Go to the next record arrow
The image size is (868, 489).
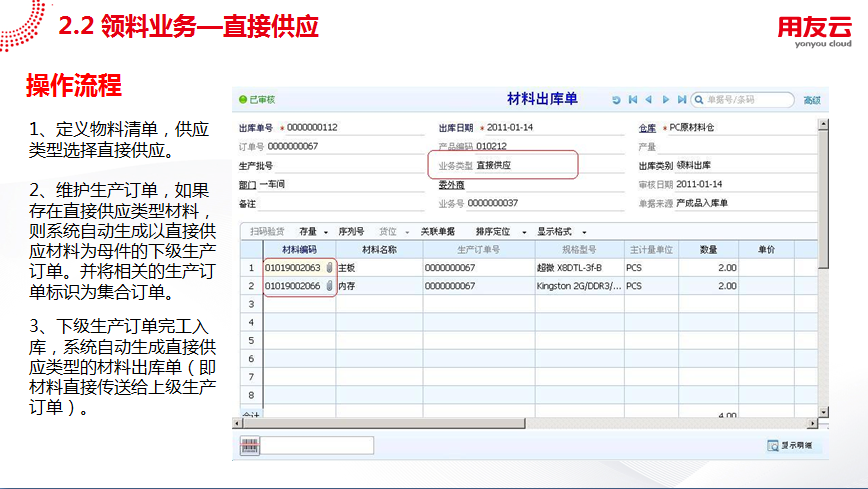(x=666, y=100)
